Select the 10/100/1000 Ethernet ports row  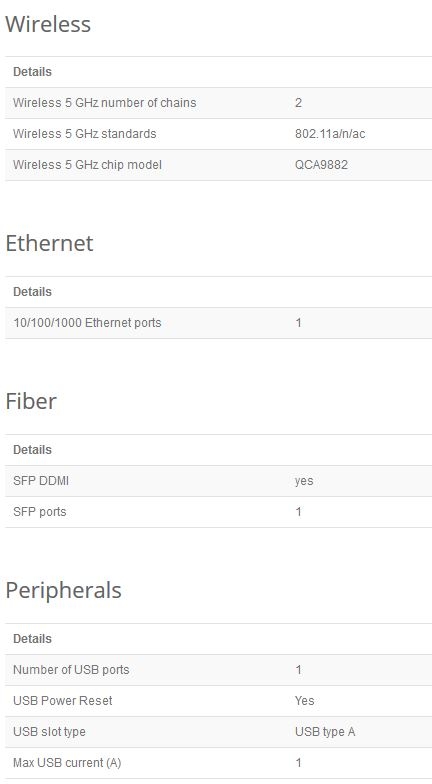tap(218, 323)
